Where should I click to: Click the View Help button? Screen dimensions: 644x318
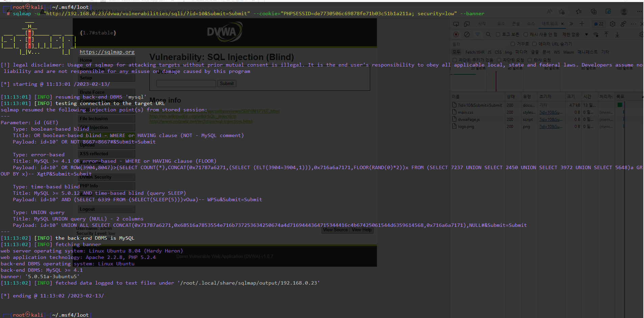click(361, 230)
